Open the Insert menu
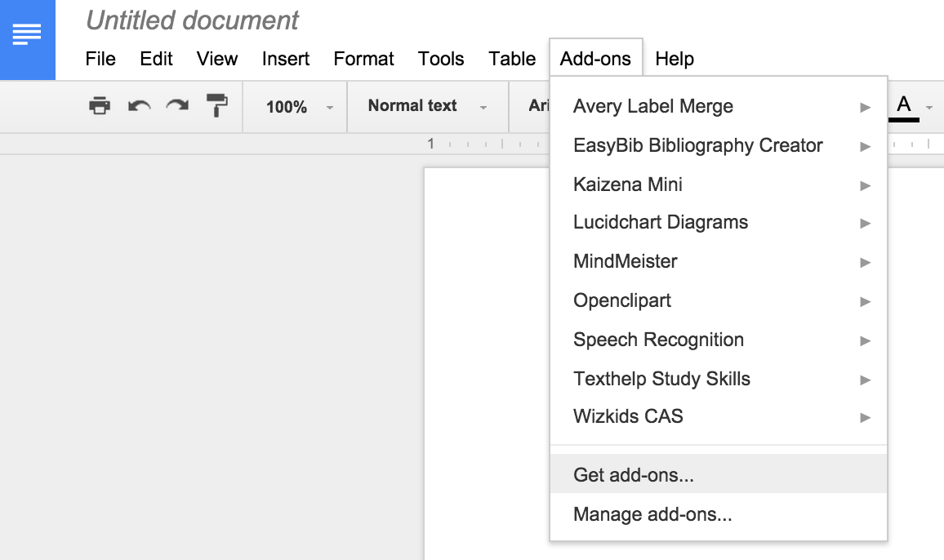The width and height of the screenshot is (944, 560). tap(285, 59)
